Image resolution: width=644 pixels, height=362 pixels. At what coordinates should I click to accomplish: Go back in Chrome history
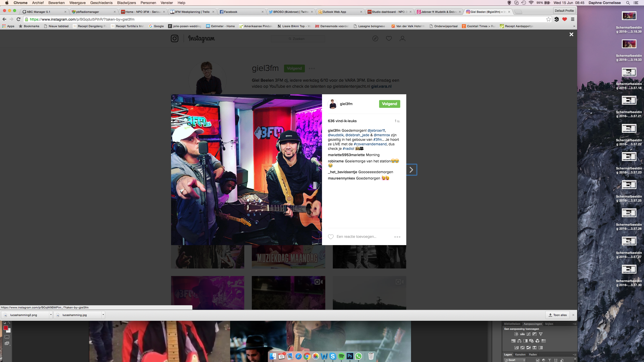click(4, 19)
